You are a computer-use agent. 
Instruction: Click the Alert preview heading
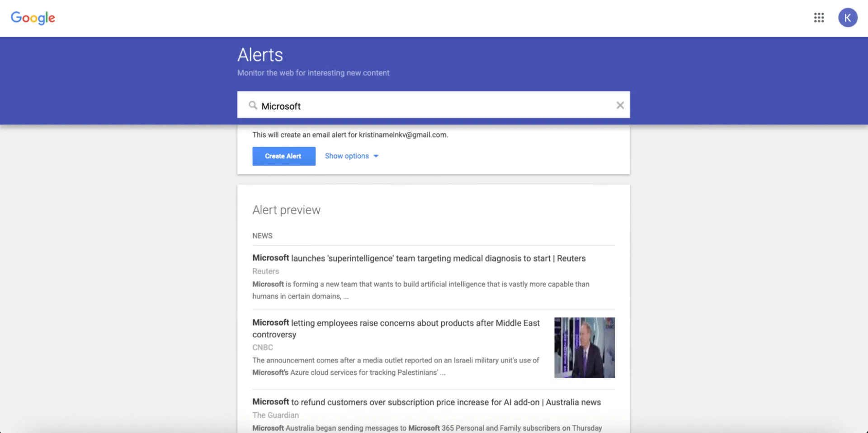286,209
